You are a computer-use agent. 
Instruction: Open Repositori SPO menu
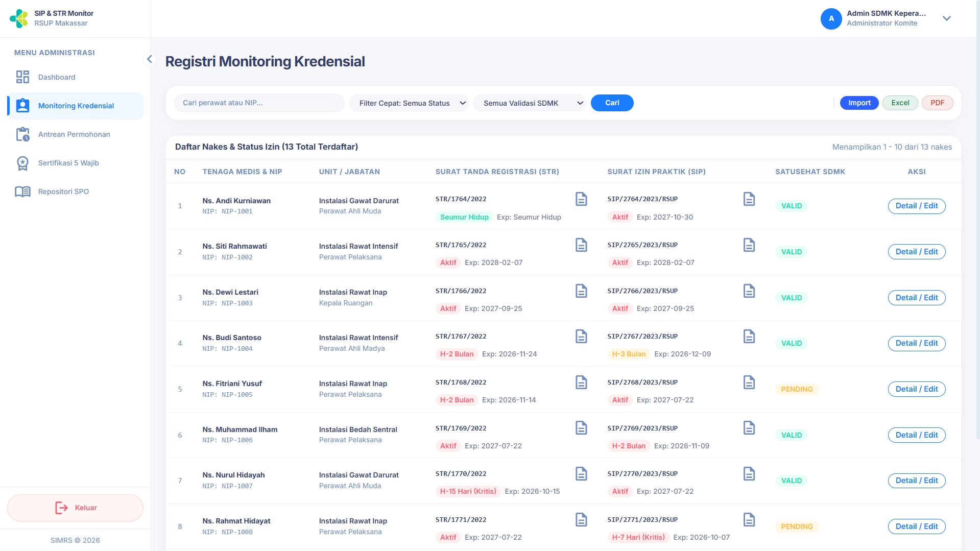76,191
